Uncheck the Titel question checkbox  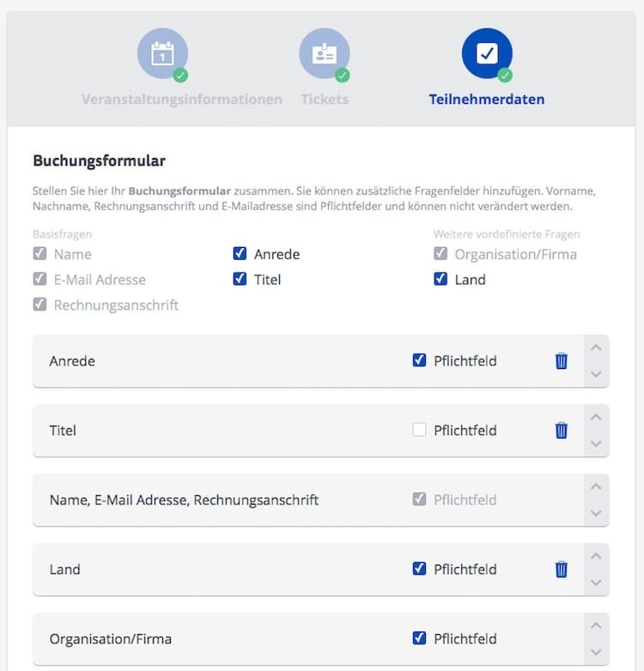(240, 279)
